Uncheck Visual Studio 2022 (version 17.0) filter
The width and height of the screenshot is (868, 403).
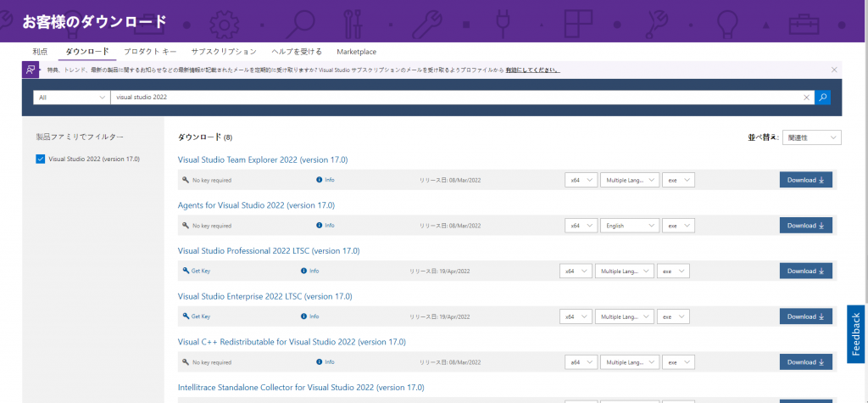41,159
